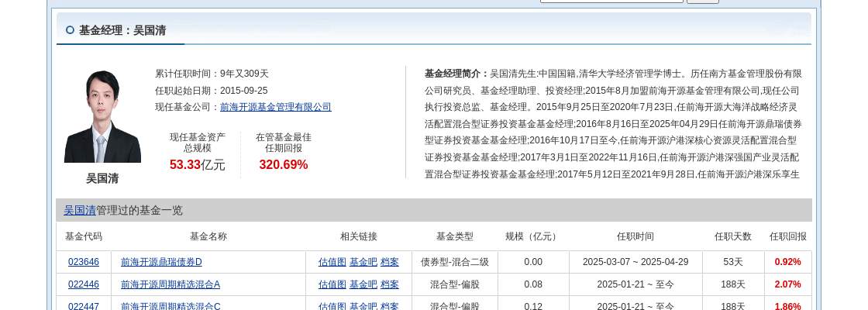868x310 pixels.
Task: Click the 基金代码 column header
Action: pos(84,236)
